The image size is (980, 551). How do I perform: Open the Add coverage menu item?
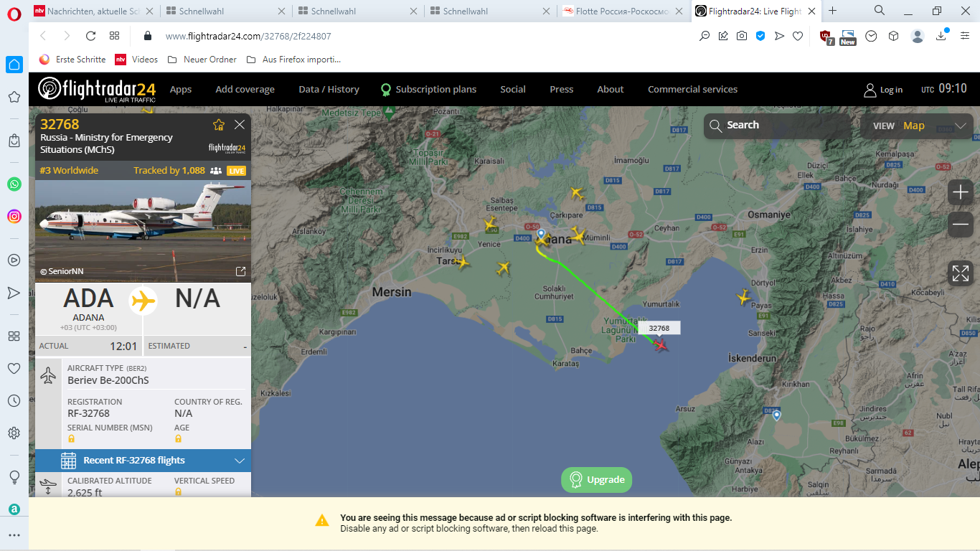coord(245,90)
